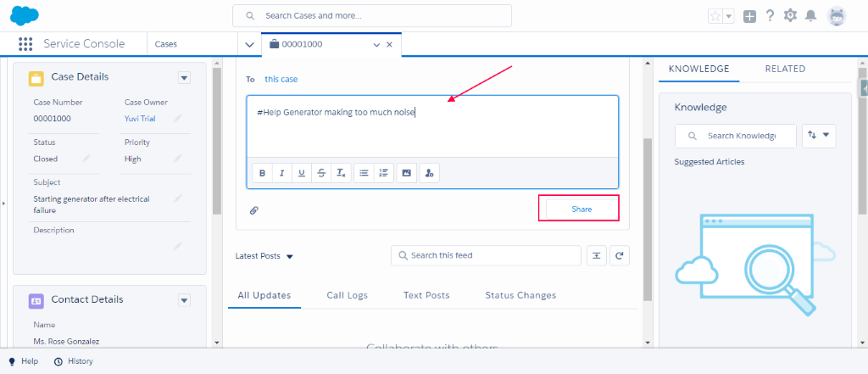Edit the Status field pencil icon
The width and height of the screenshot is (868, 374).
(86, 159)
